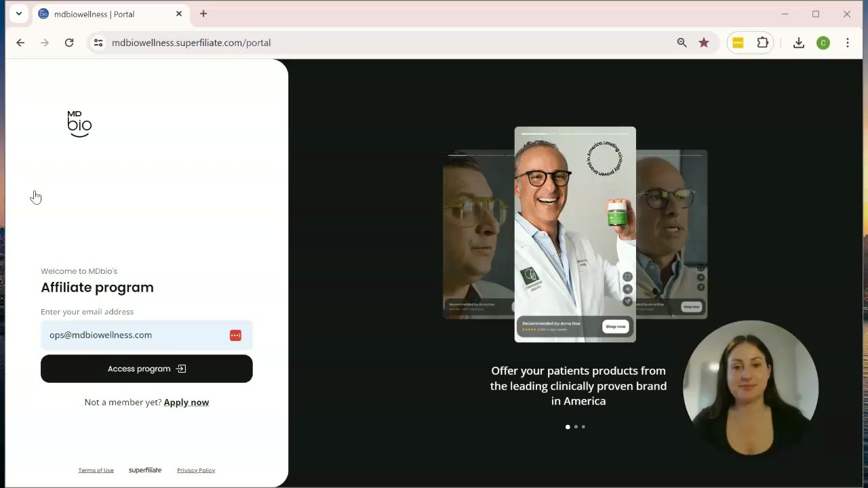868x488 pixels.
Task: Click the bookmark star icon
Action: click(x=704, y=43)
